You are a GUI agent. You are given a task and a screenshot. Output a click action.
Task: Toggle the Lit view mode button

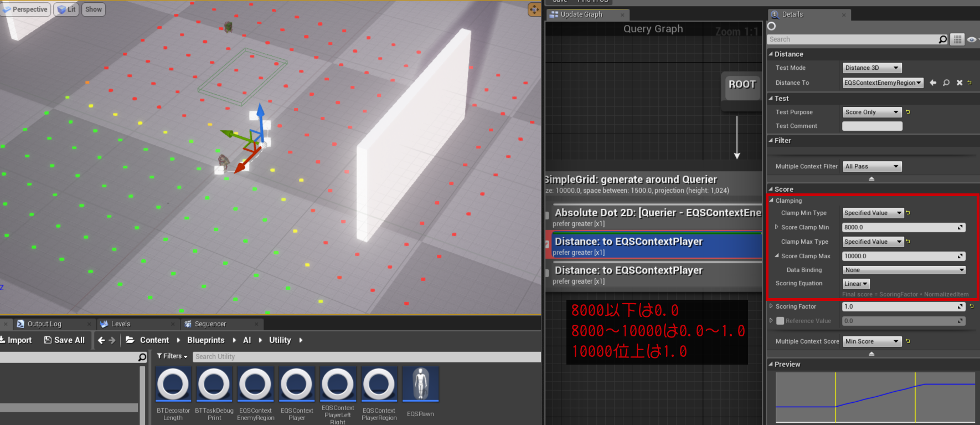click(66, 9)
